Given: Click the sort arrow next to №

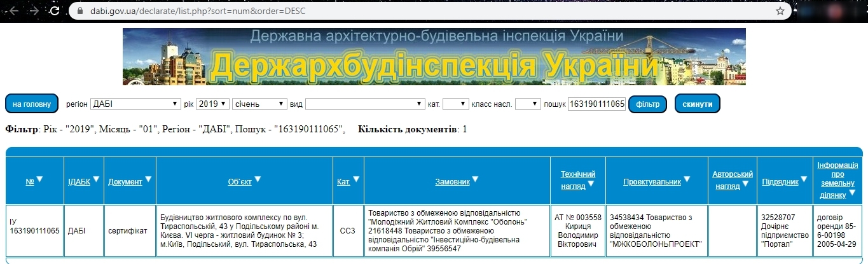Looking at the screenshot, I should [39, 180].
